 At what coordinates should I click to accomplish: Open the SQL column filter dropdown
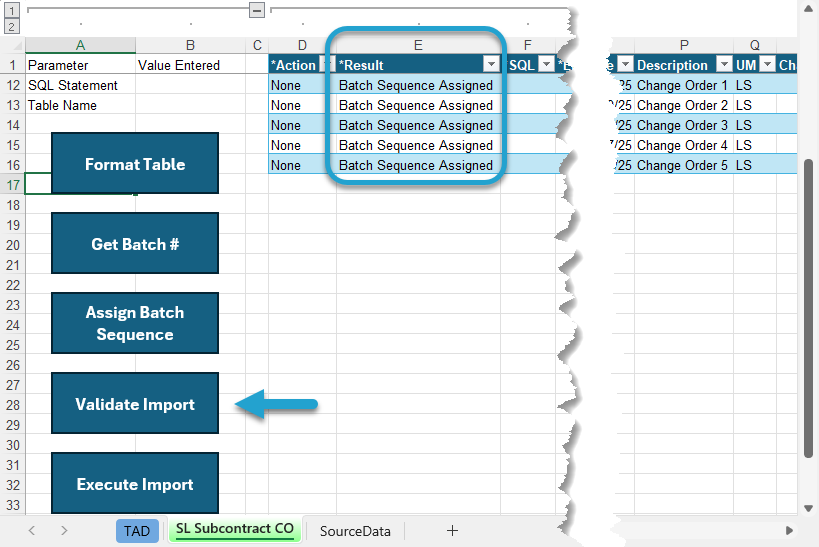pyautogui.click(x=546, y=64)
